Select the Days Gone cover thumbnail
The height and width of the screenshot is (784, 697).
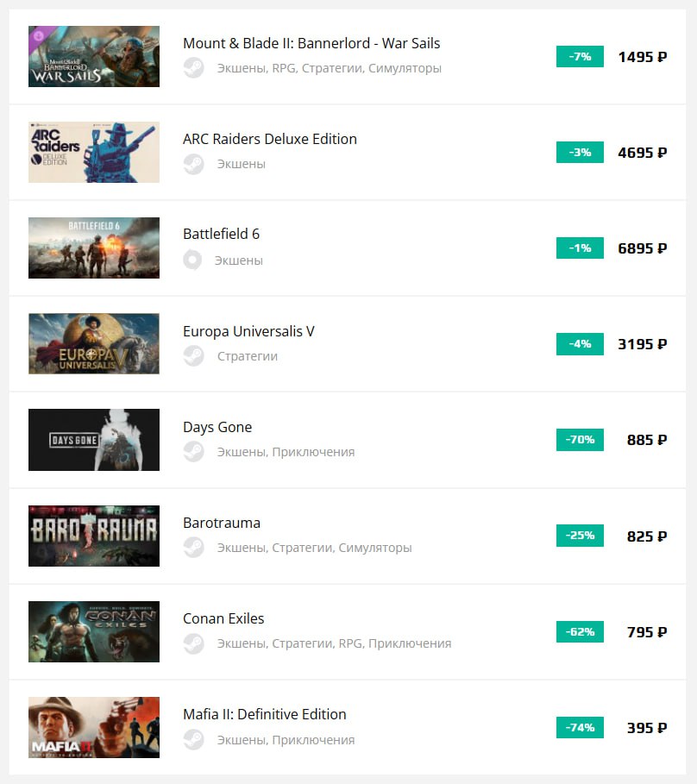point(94,440)
